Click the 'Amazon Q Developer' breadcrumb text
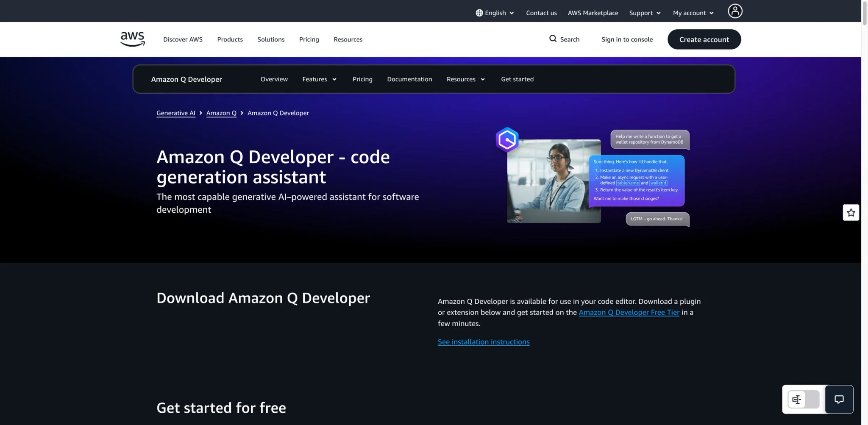This screenshot has height=425, width=868. point(278,113)
